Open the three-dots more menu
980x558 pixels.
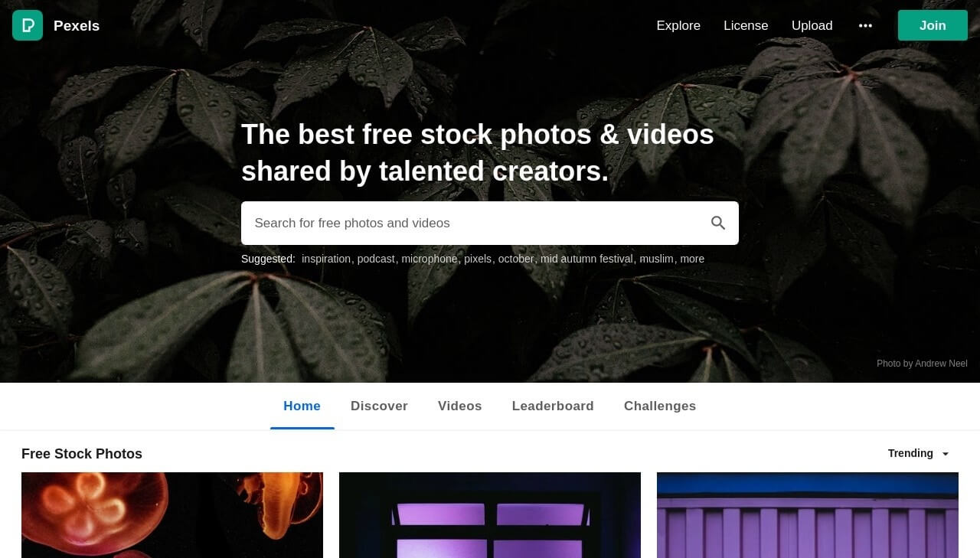point(865,25)
